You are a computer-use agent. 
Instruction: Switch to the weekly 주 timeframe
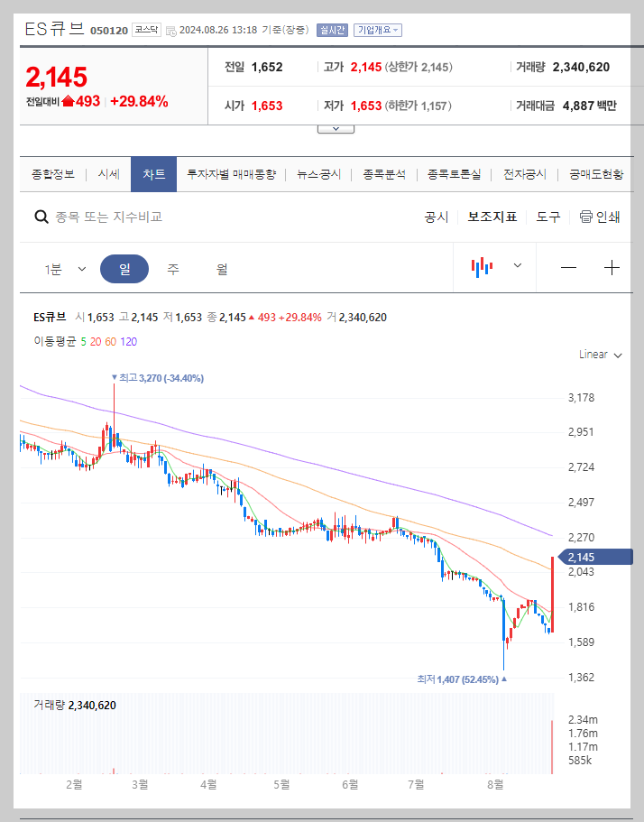170,267
